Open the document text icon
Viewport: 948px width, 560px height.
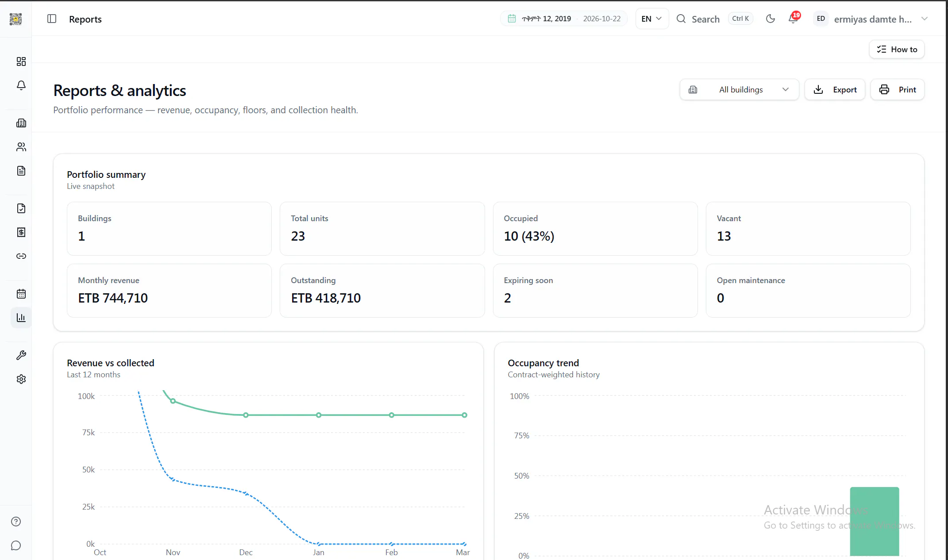[21, 171]
